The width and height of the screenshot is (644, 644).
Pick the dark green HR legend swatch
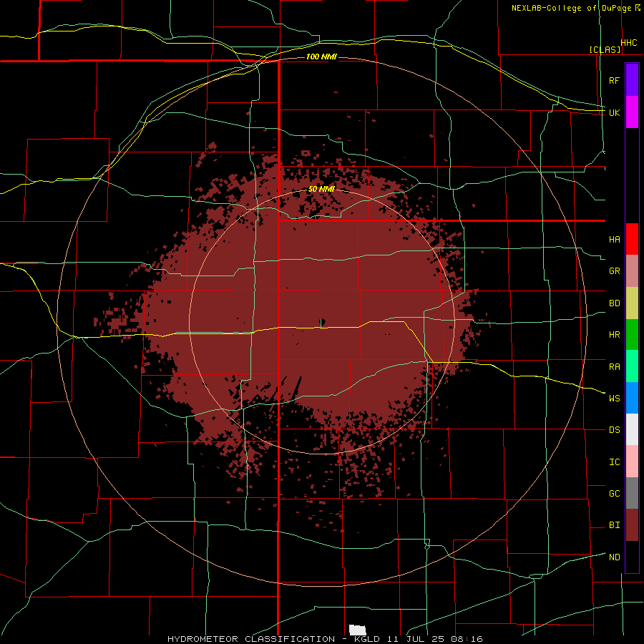[x=632, y=334]
